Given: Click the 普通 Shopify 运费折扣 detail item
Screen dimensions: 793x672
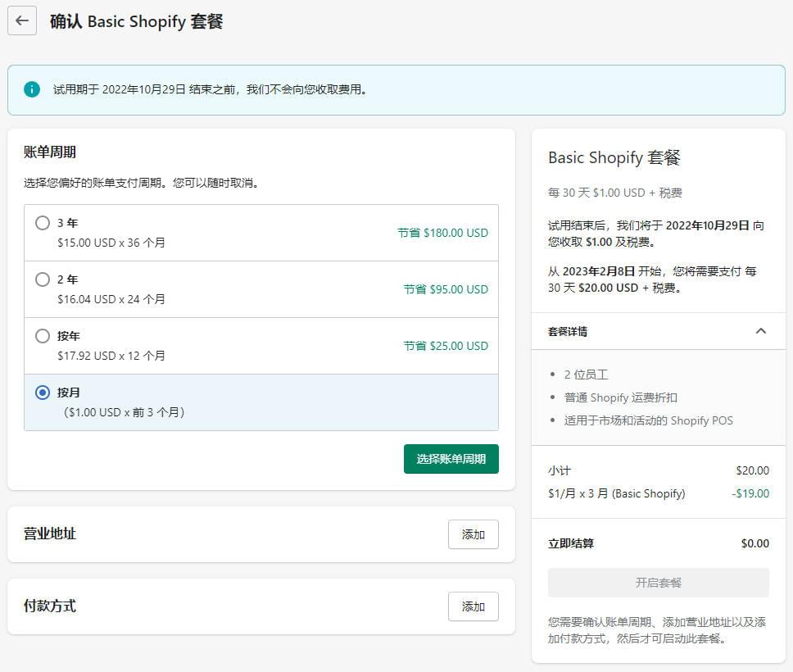Looking at the screenshot, I should 620,397.
